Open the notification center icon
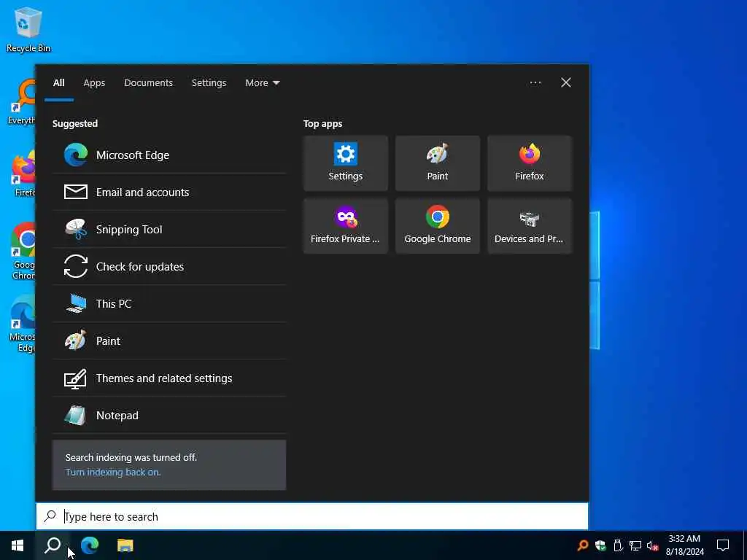 723,545
